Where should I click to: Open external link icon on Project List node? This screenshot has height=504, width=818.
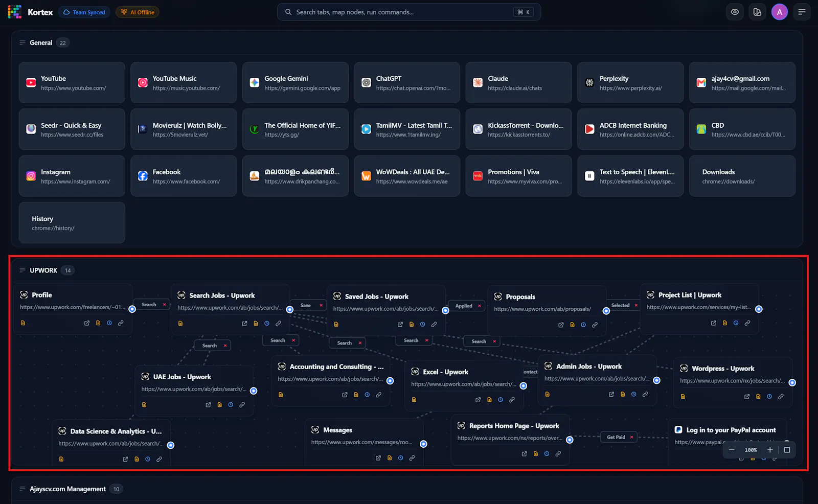point(714,323)
